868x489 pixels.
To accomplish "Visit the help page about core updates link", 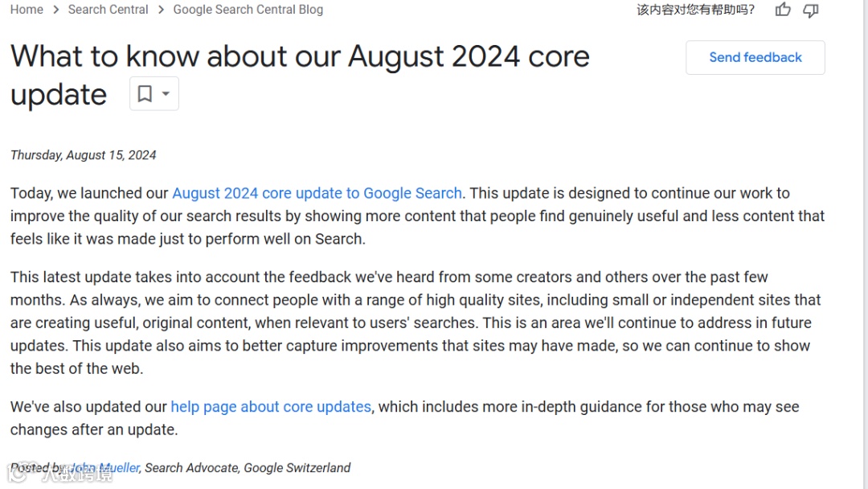I will (271, 407).
